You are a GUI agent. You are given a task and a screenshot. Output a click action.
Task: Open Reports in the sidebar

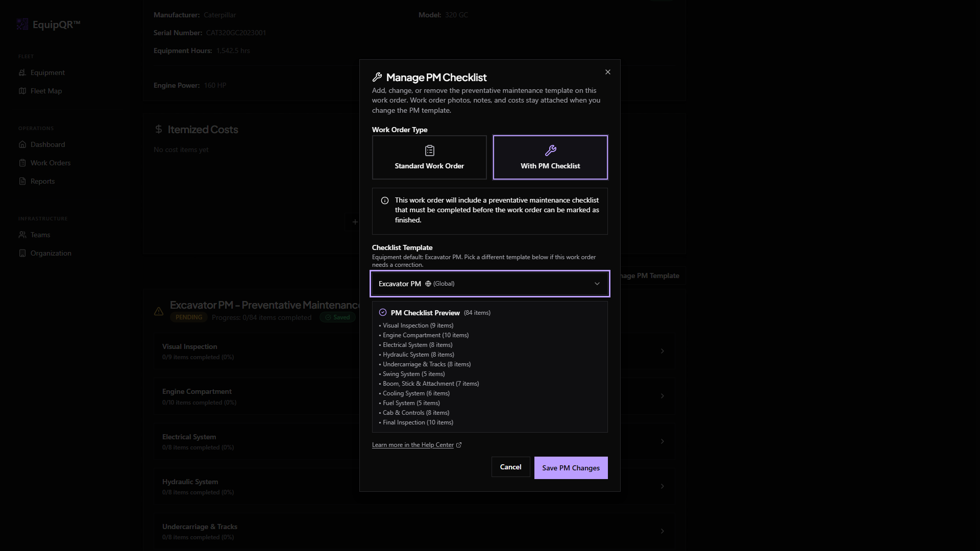pos(42,181)
